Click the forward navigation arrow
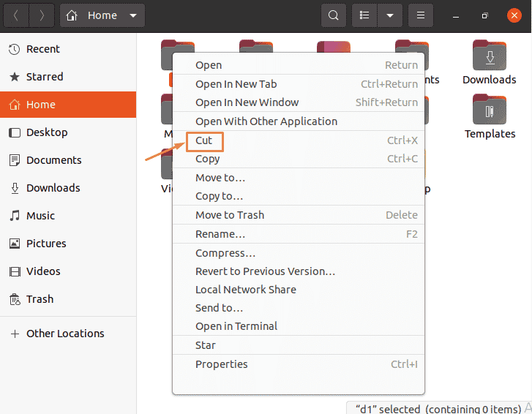Image resolution: width=532 pixels, height=414 pixels. click(42, 15)
